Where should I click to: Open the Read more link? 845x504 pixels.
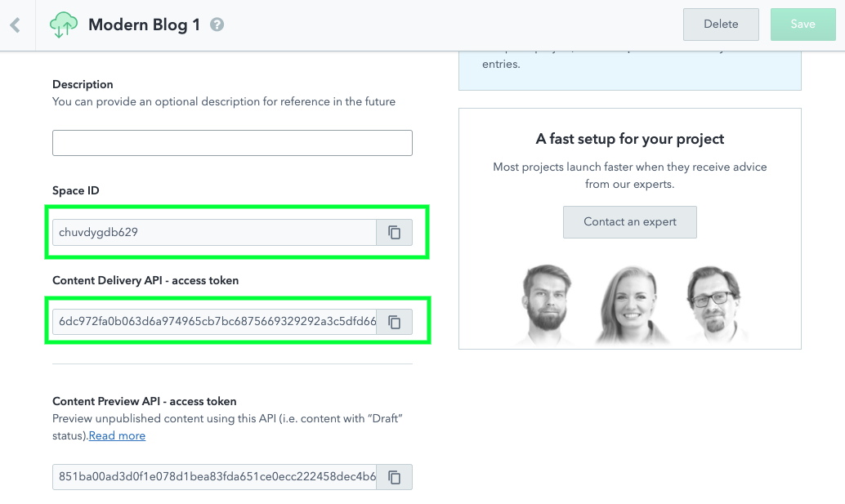[116, 435]
